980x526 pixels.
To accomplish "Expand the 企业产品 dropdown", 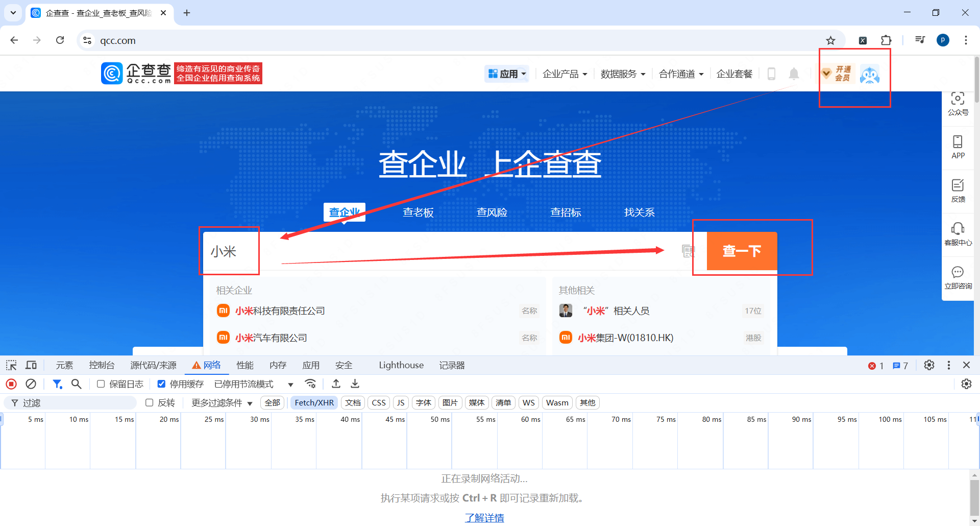I will [x=565, y=74].
